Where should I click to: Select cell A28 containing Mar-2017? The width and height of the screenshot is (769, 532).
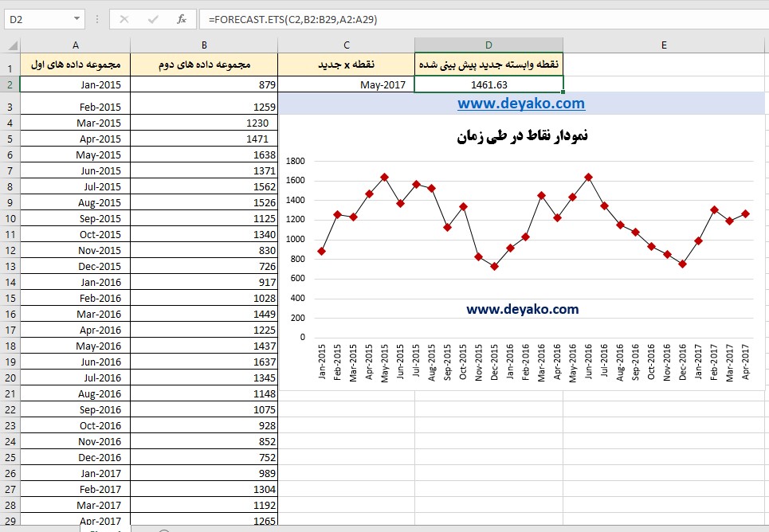(76, 506)
